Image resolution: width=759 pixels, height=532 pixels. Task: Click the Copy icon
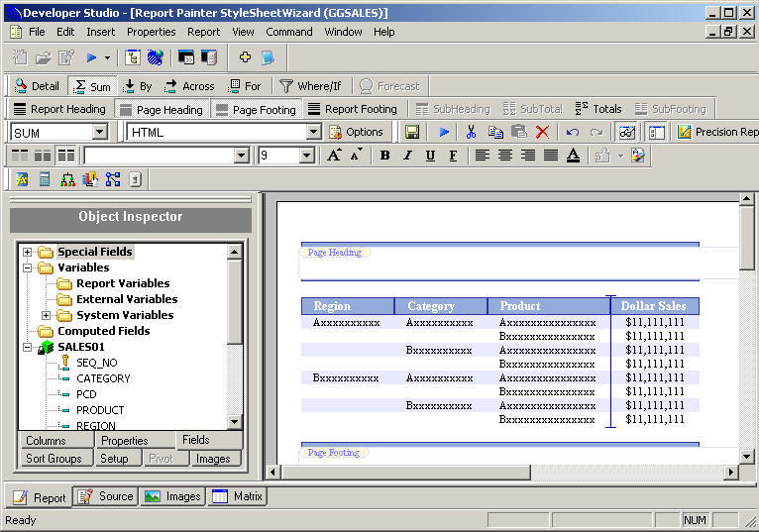click(495, 132)
